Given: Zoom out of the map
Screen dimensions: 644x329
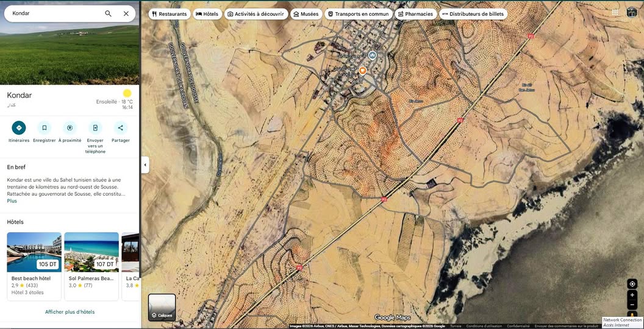Looking at the screenshot, I should (x=632, y=305).
